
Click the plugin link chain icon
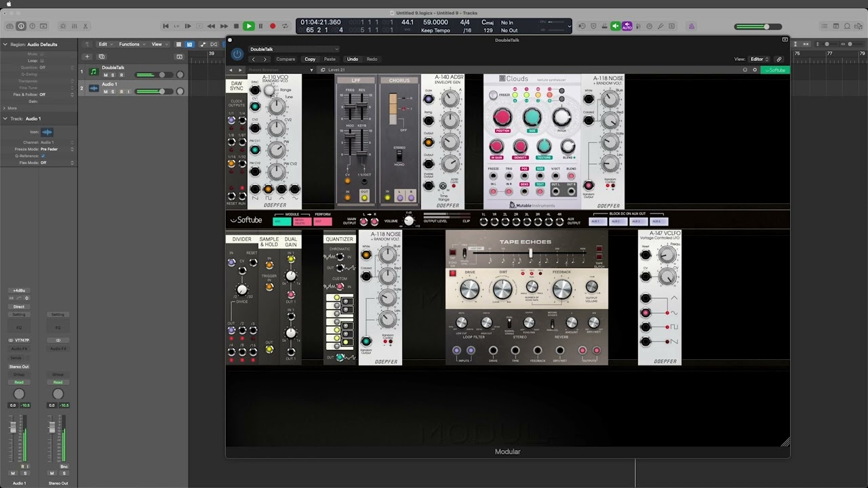click(778, 59)
